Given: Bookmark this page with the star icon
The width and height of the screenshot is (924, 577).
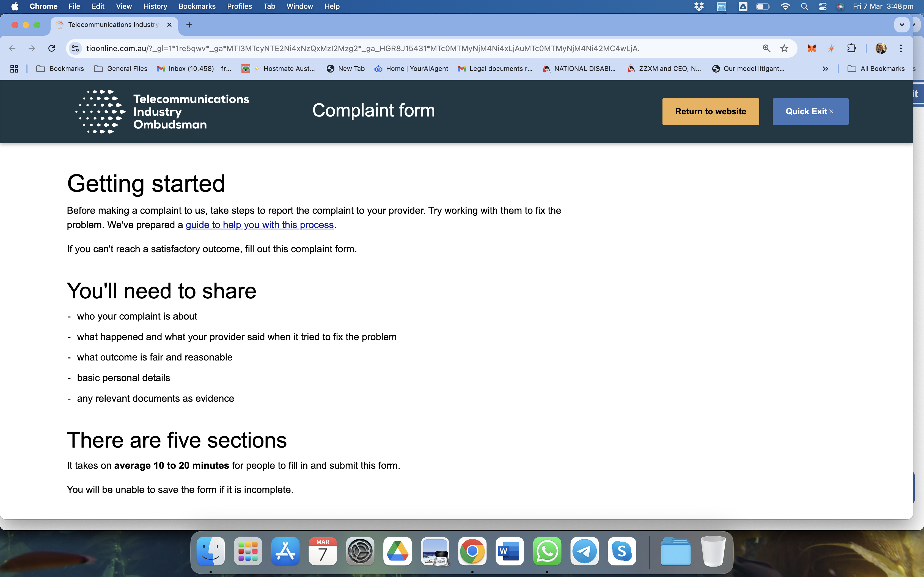Looking at the screenshot, I should pos(784,48).
